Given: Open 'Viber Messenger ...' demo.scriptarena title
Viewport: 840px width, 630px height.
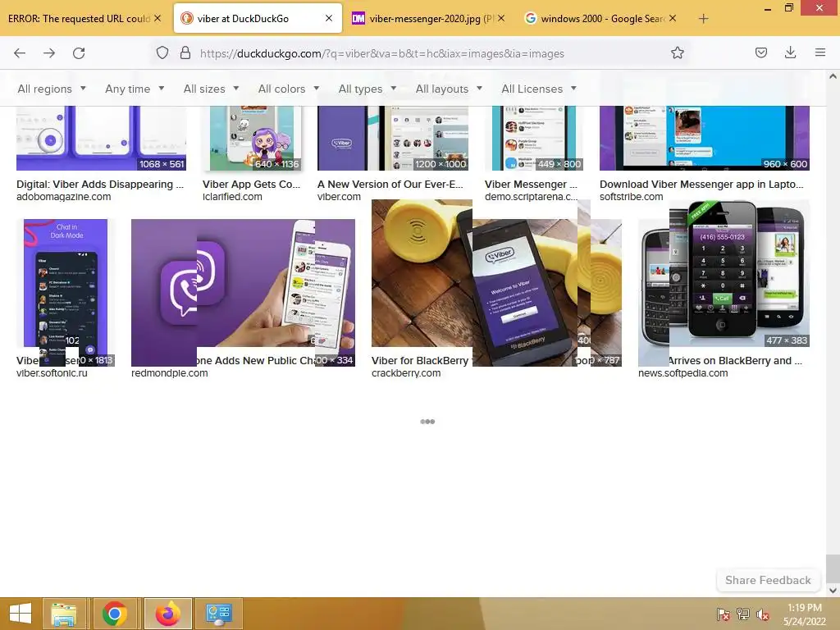Looking at the screenshot, I should point(531,185).
